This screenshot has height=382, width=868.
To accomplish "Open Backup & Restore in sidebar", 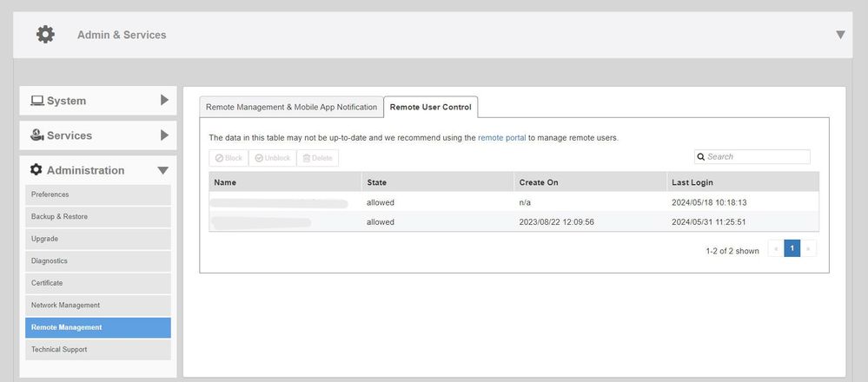I will click(x=59, y=217).
